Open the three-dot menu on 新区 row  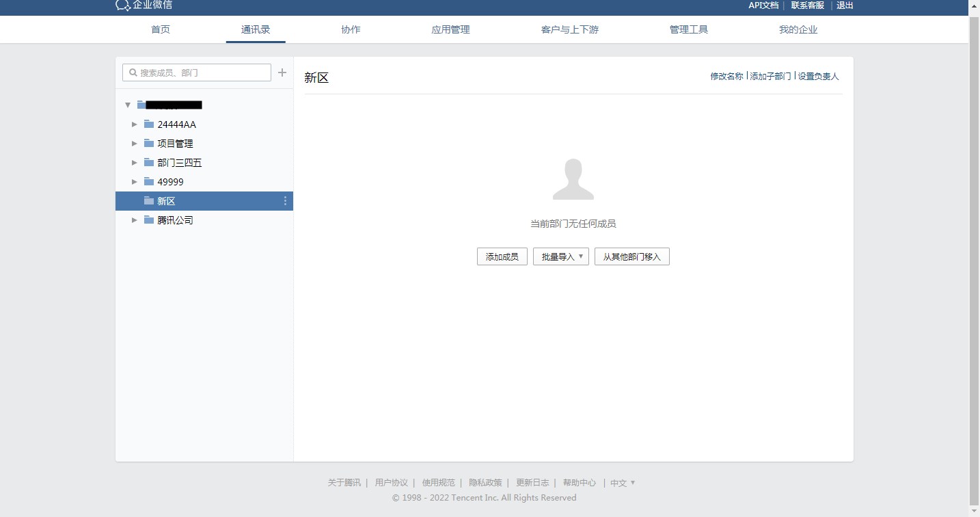coord(285,201)
